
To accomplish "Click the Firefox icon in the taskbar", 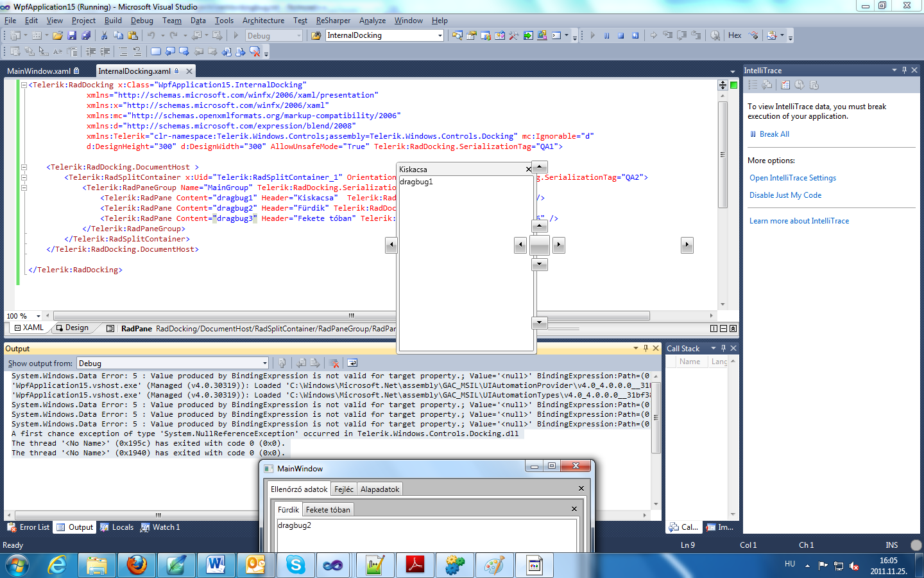I will click(137, 565).
